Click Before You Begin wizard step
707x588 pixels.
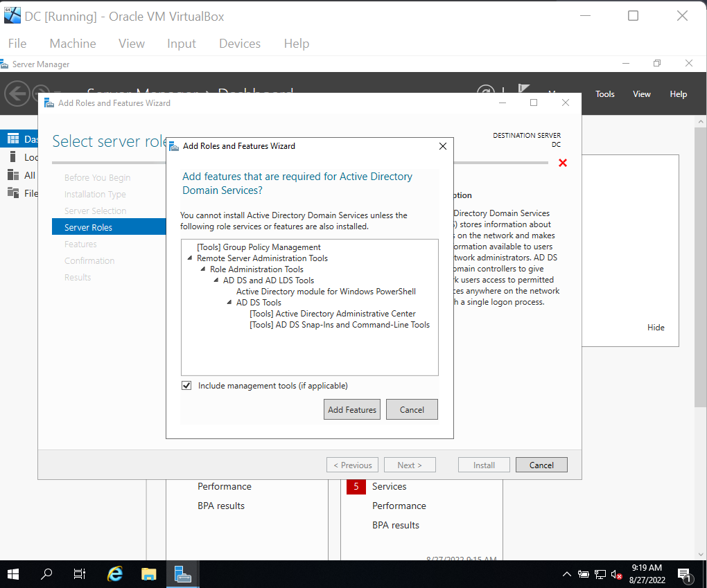[98, 177]
